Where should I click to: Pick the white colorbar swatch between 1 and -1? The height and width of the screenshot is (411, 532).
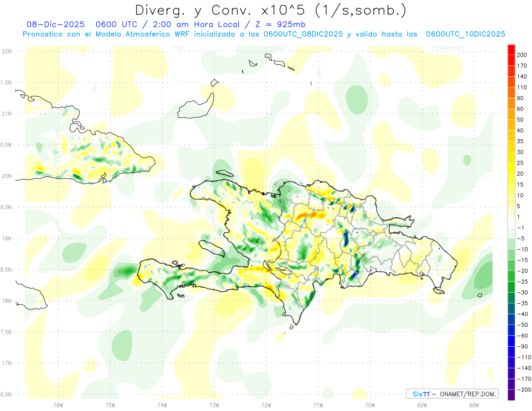pos(512,223)
